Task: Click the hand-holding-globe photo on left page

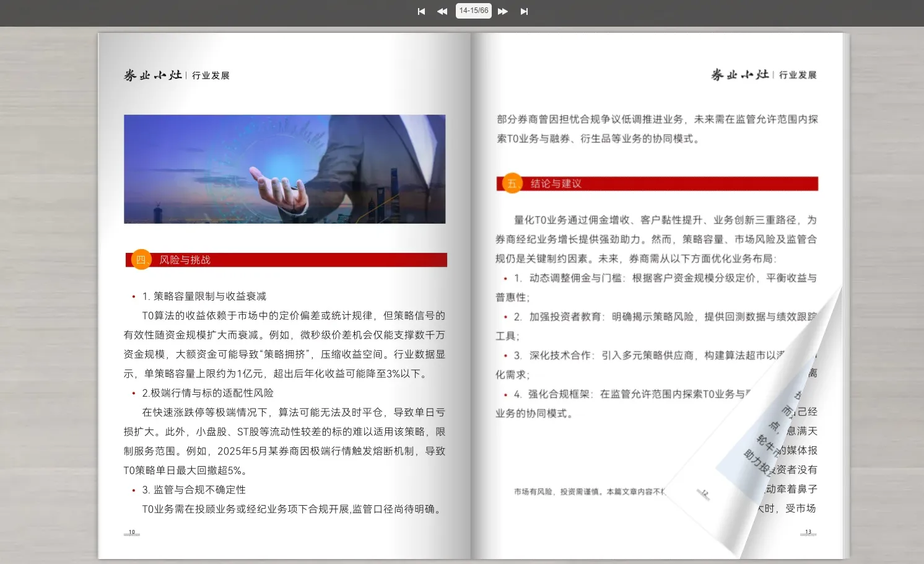Action: (x=284, y=169)
